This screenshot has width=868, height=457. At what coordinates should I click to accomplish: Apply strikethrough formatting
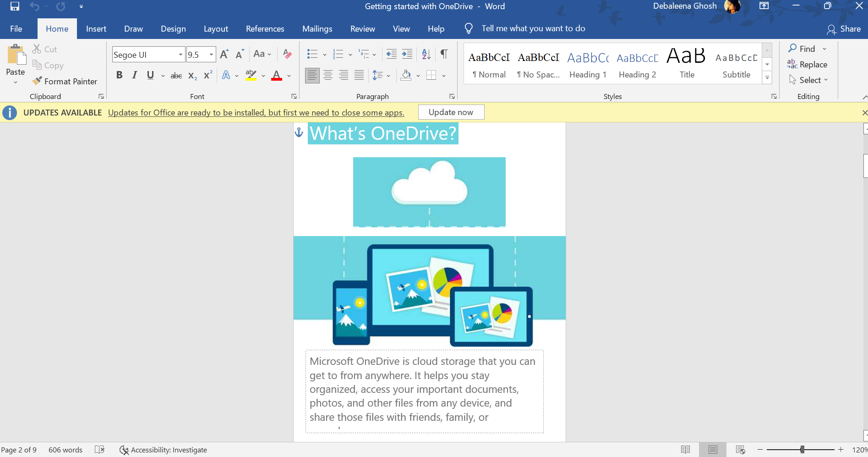(176, 76)
